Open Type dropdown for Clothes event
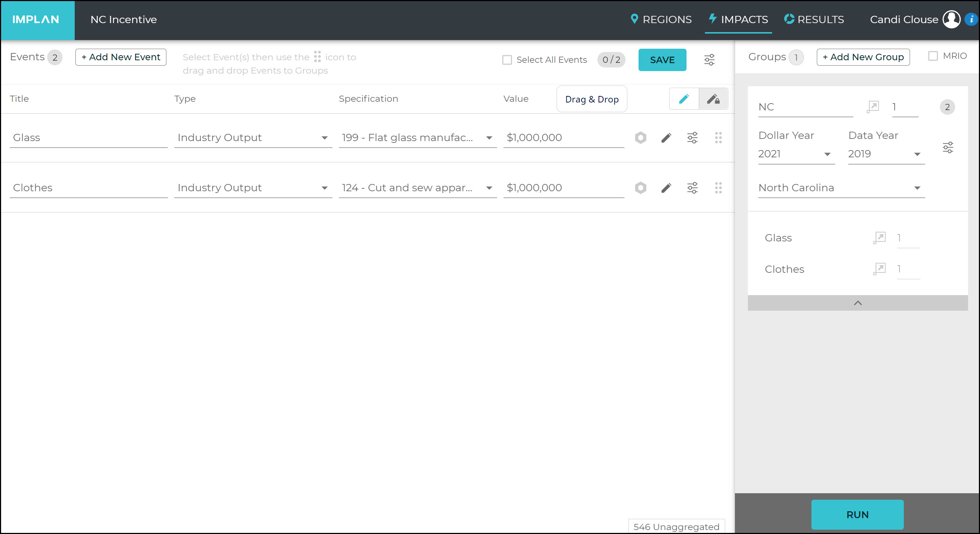Image resolution: width=980 pixels, height=534 pixels. click(253, 188)
